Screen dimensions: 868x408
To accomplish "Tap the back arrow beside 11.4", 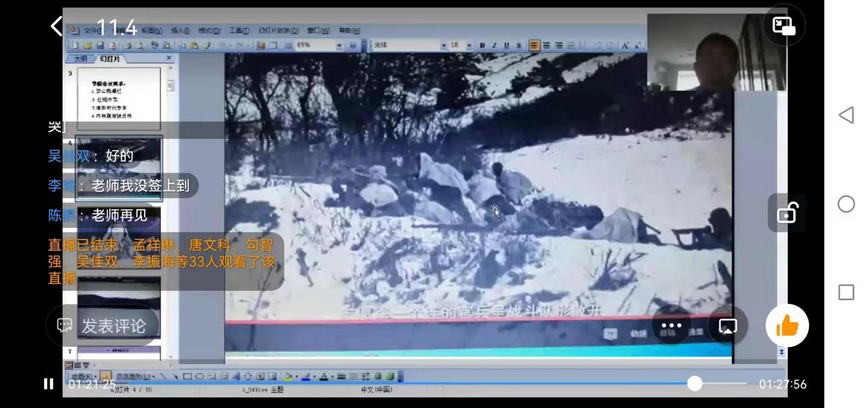I will coord(57,26).
